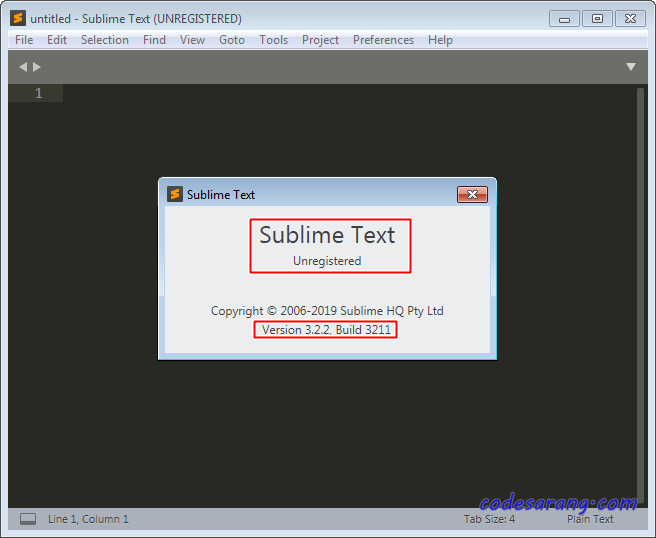Click the next tab right arrow
Viewport: 656px width, 538px height.
click(x=37, y=67)
